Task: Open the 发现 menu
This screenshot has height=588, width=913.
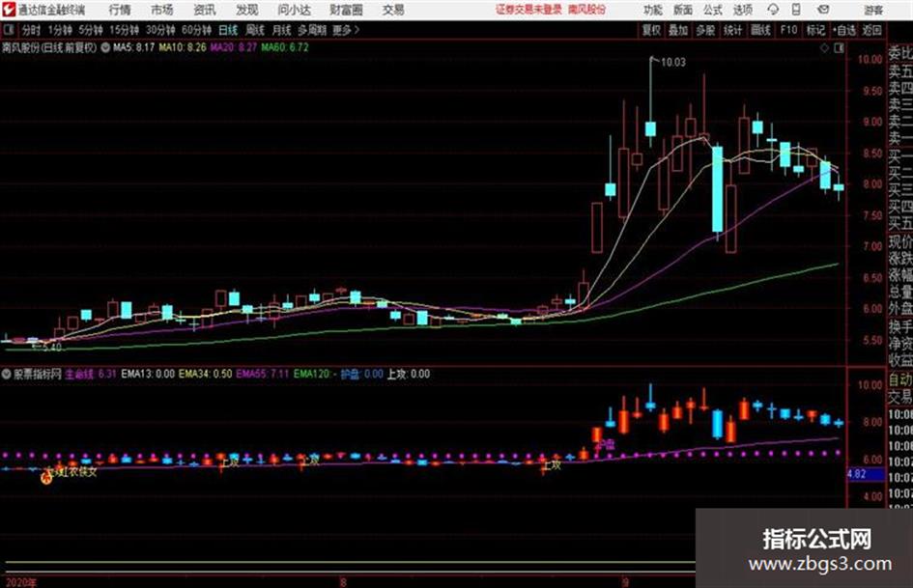Action: [x=247, y=10]
